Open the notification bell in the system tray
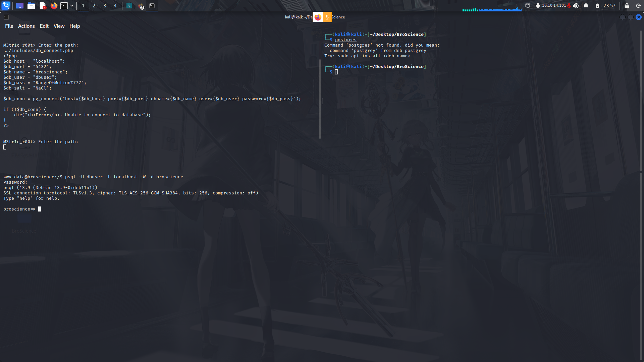This screenshot has height=362, width=644. (x=586, y=6)
